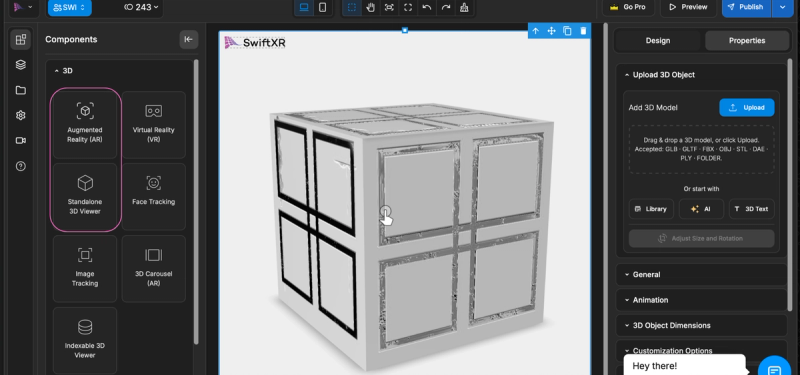Open the 243 credits dropdown
The height and width of the screenshot is (375, 800).
pyautogui.click(x=141, y=7)
